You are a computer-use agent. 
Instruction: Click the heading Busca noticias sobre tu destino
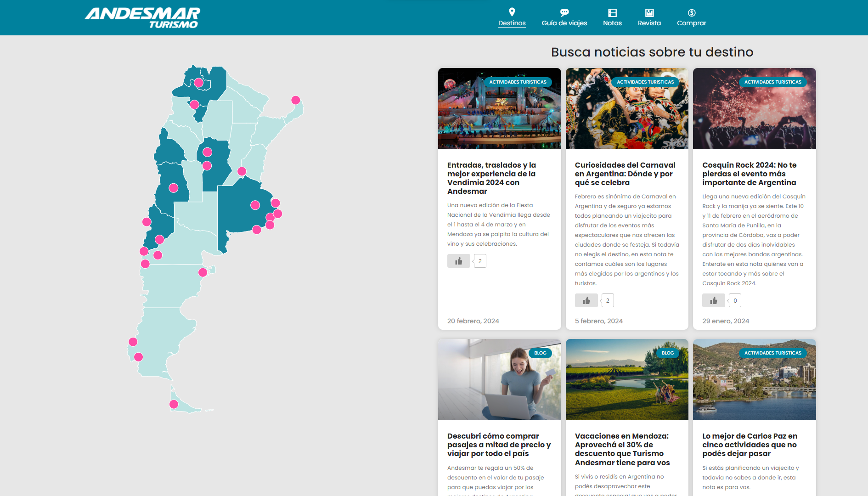coord(652,52)
